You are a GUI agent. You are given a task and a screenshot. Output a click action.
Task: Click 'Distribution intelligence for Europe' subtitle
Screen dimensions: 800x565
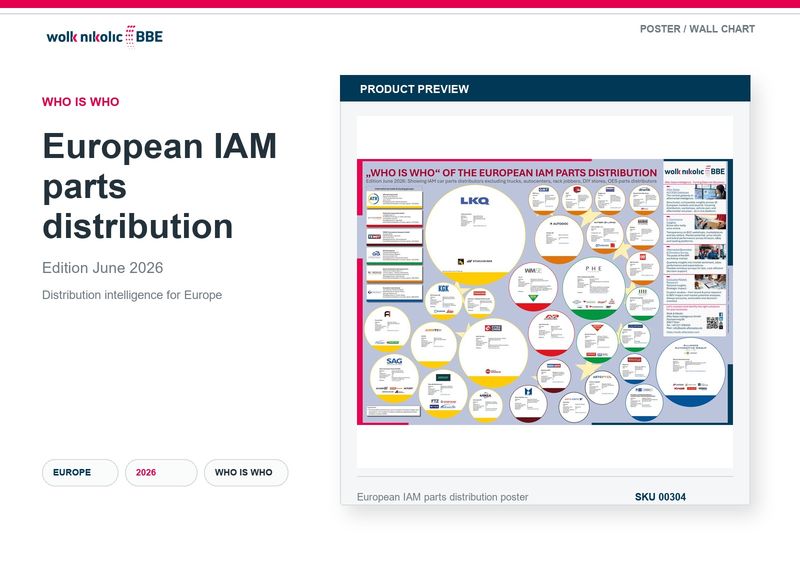click(x=132, y=295)
